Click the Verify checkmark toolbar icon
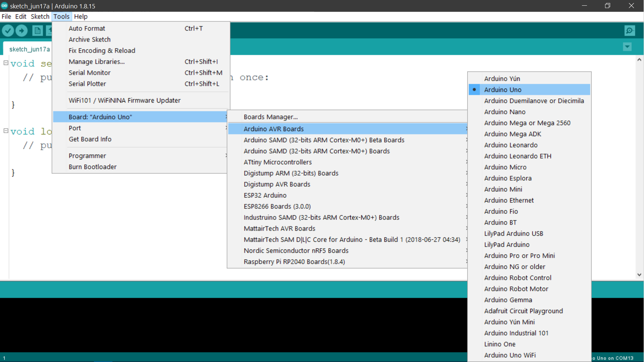This screenshot has height=362, width=644. pyautogui.click(x=8, y=31)
